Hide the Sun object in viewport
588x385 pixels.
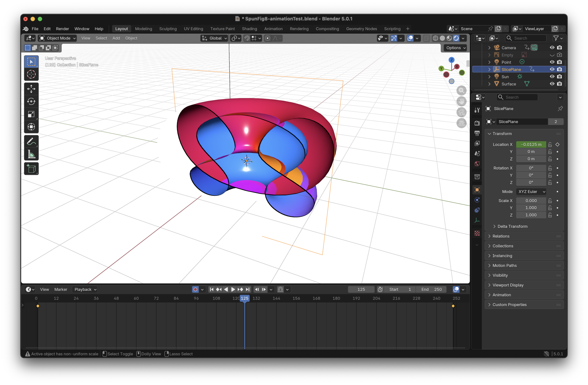[x=552, y=77]
